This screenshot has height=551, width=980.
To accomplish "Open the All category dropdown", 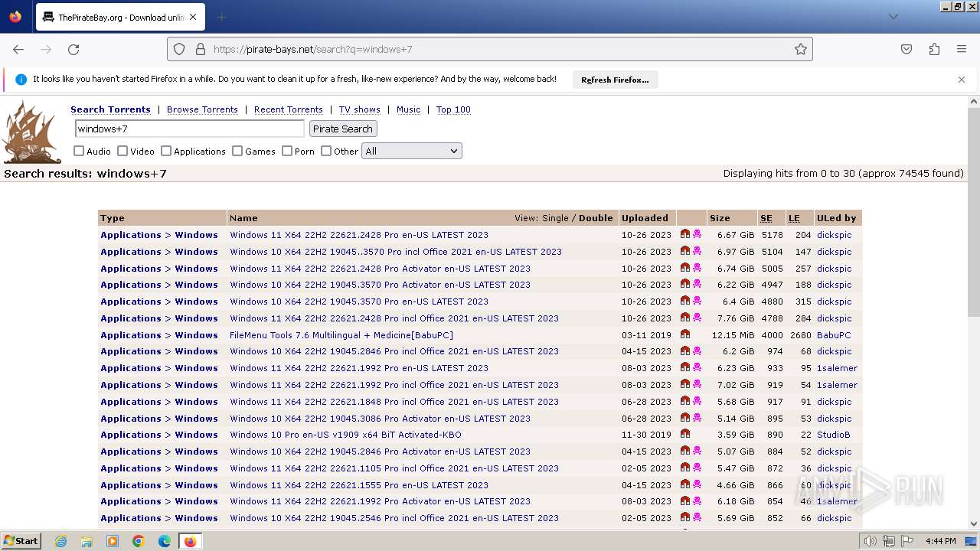I will 412,151.
